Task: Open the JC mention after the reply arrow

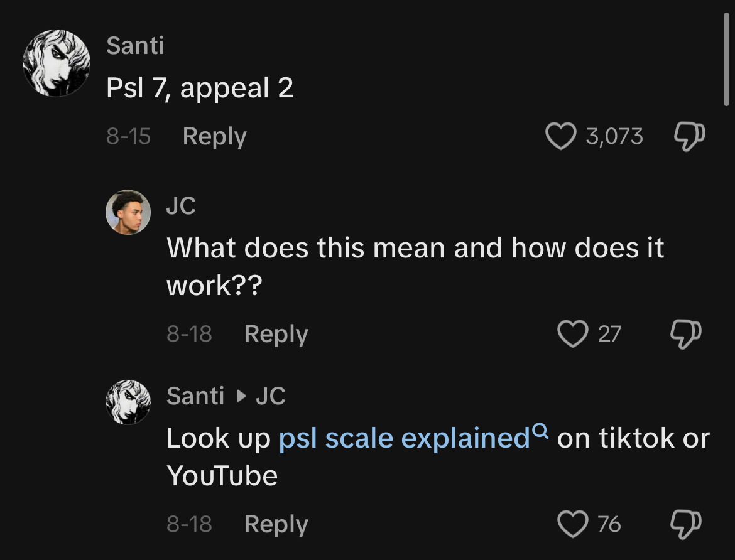Action: (271, 396)
